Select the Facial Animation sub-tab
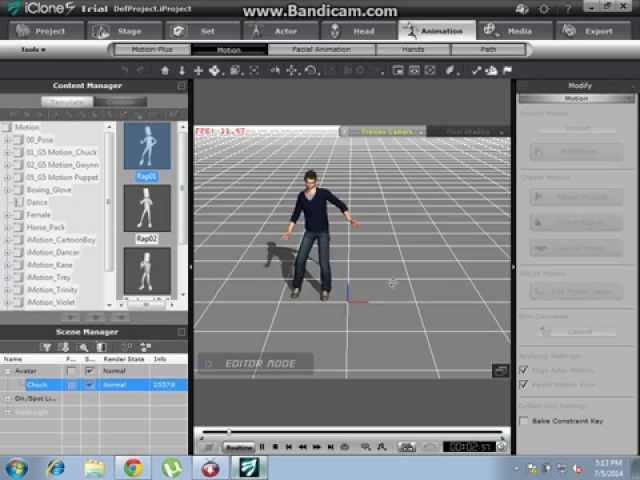Screen dimensions: 640x480 [x=321, y=50]
